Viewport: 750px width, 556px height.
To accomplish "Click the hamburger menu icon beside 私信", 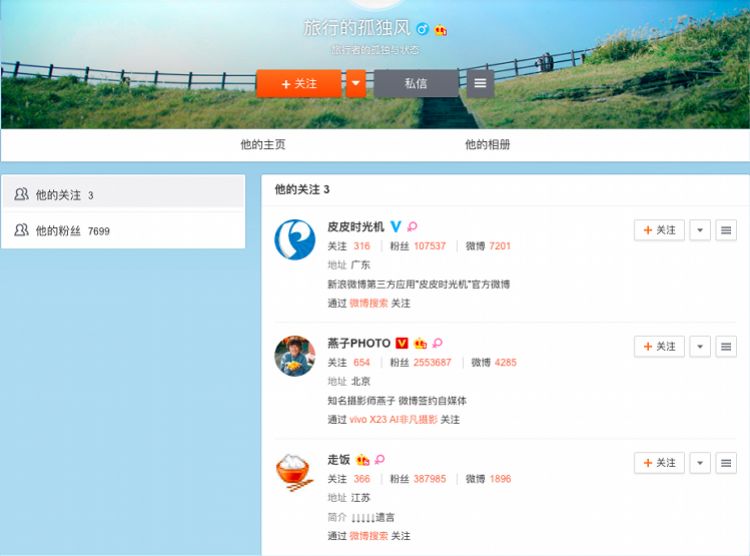I will (480, 84).
